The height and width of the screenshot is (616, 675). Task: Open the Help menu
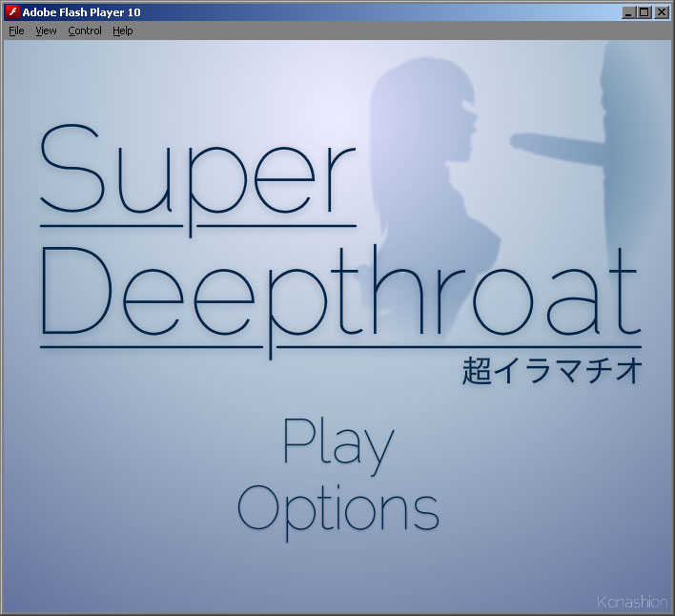tap(123, 31)
